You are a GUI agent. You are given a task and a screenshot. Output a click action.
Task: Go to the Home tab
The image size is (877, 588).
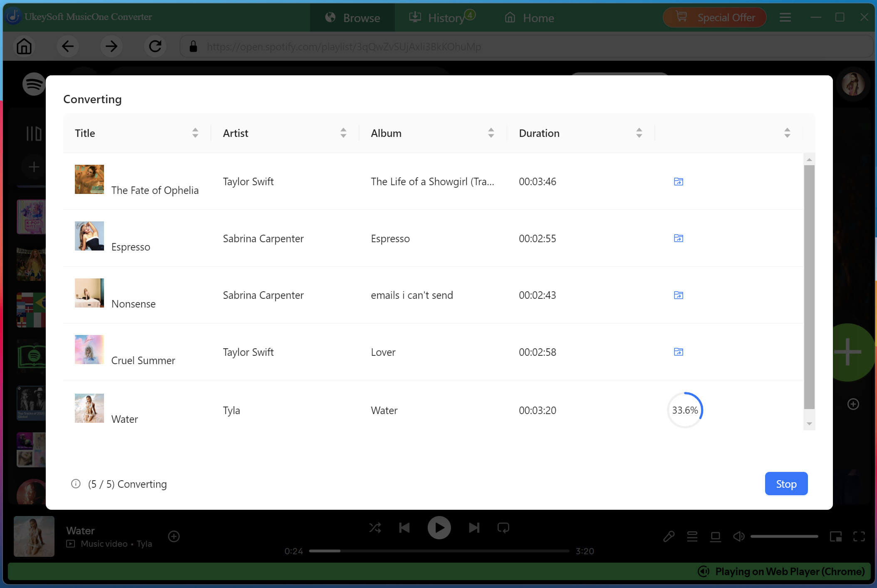pos(529,17)
